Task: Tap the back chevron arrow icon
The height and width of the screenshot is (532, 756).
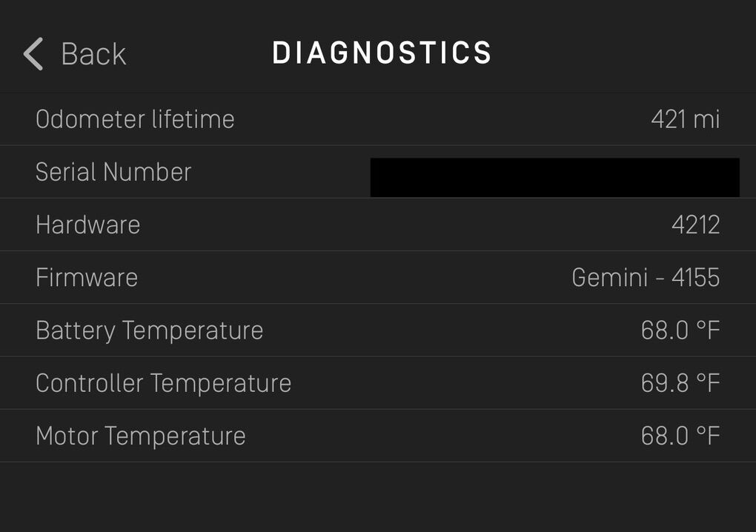Action: click(x=33, y=54)
